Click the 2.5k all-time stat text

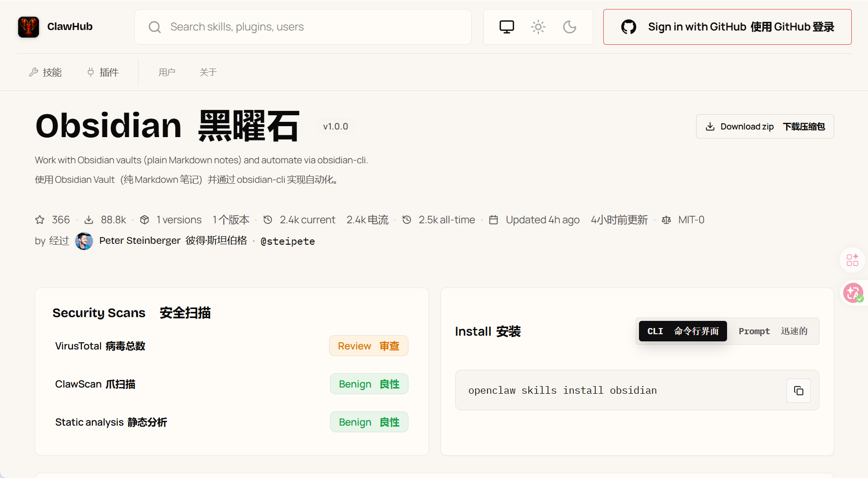point(447,220)
